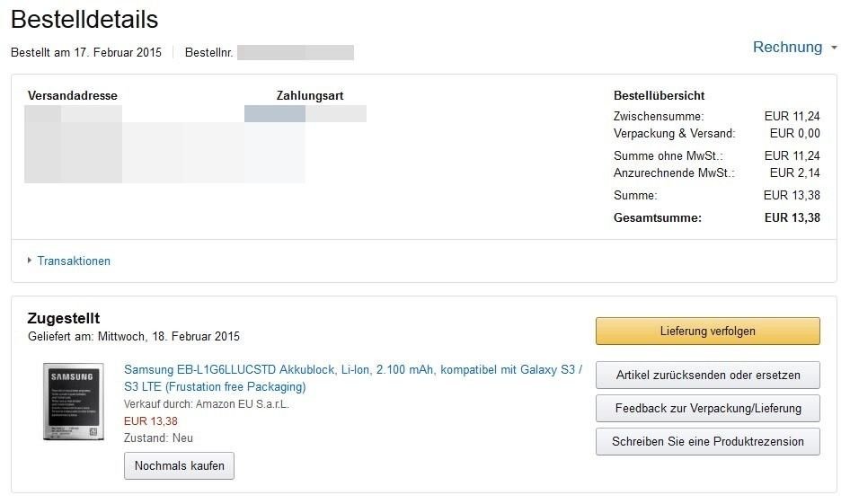Viewport: 850px width, 504px height.
Task: Click the Rechnung invoice link
Action: click(x=787, y=47)
